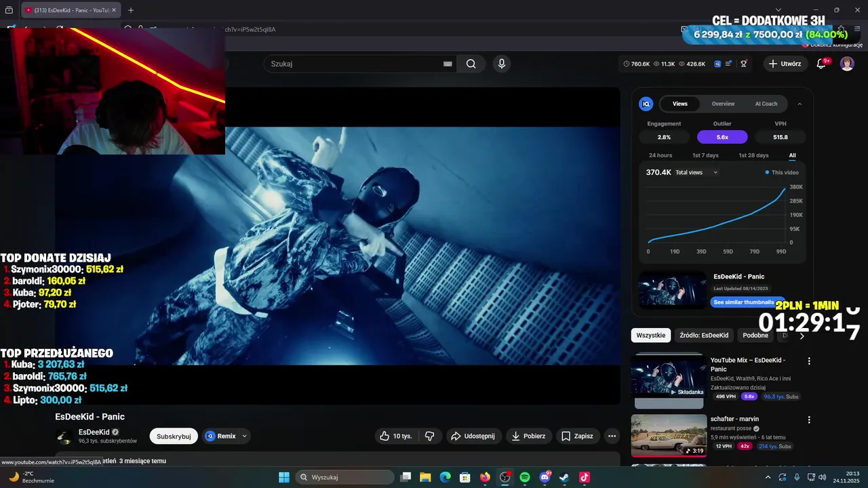Open File Explorer from taskbar

pos(425,477)
